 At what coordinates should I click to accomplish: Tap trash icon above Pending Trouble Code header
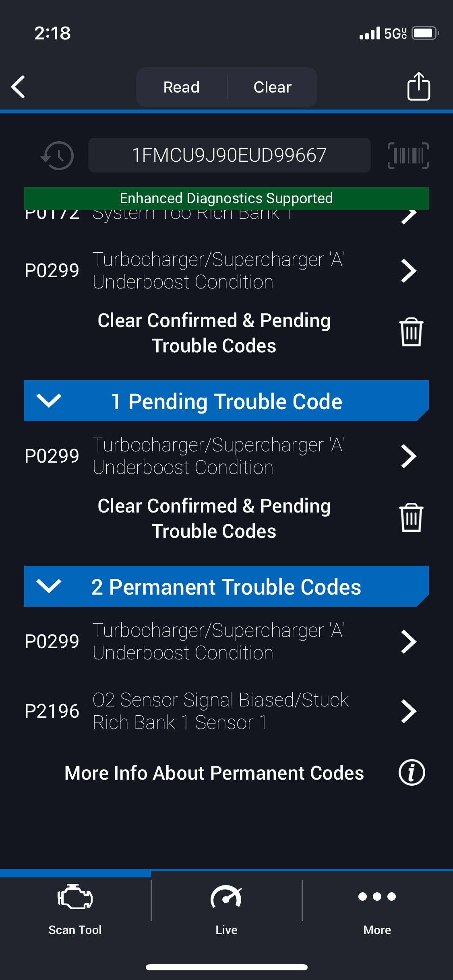pyautogui.click(x=411, y=332)
